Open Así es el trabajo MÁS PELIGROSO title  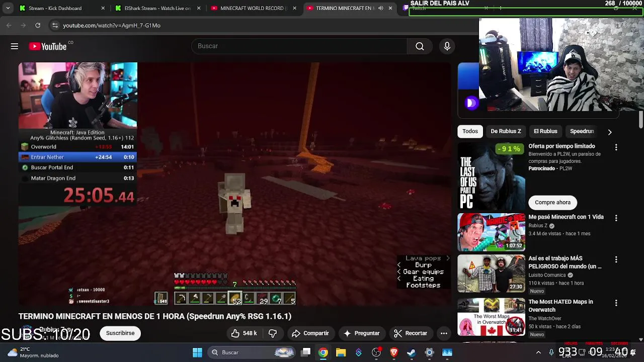coord(565,262)
